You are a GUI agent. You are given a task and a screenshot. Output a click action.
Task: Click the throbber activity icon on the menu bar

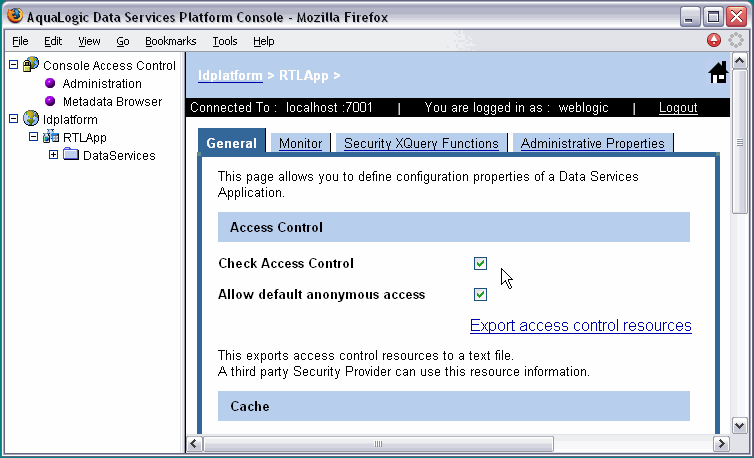736,40
